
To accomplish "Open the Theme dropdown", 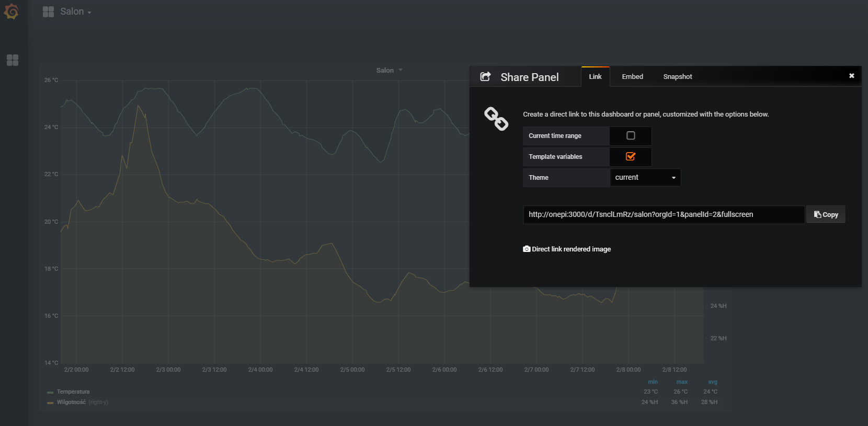I will (645, 178).
